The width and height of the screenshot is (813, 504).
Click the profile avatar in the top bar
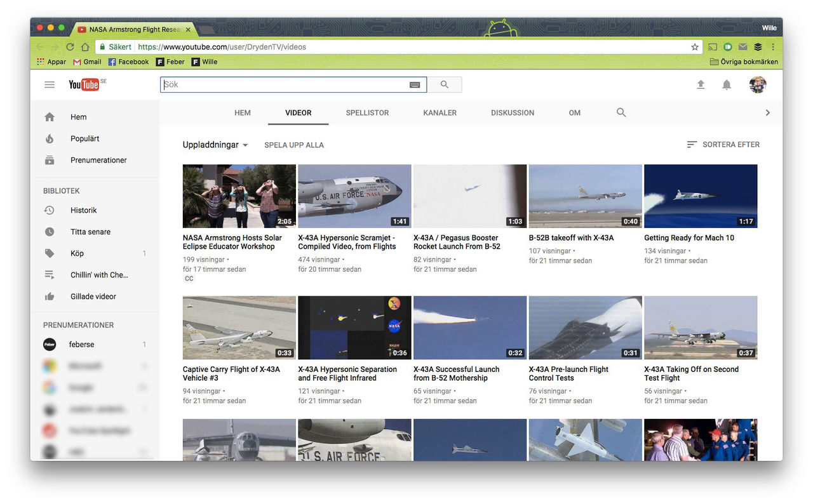tap(757, 84)
